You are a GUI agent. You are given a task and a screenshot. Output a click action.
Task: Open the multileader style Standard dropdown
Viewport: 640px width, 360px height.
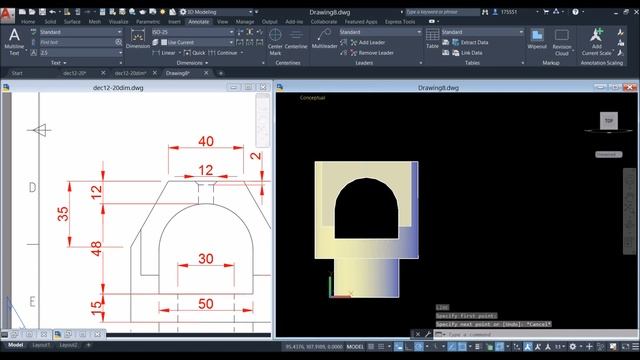[x=380, y=32]
